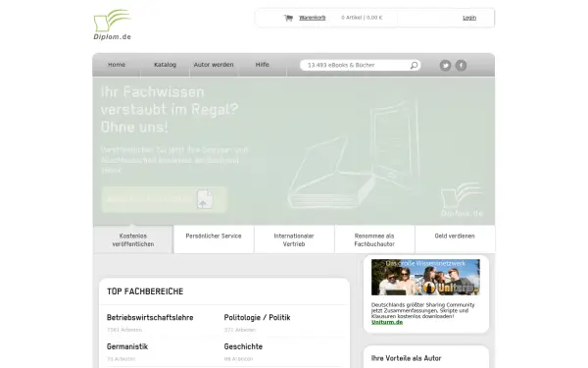
Task: Click the magnifier search icon
Action: [x=414, y=66]
